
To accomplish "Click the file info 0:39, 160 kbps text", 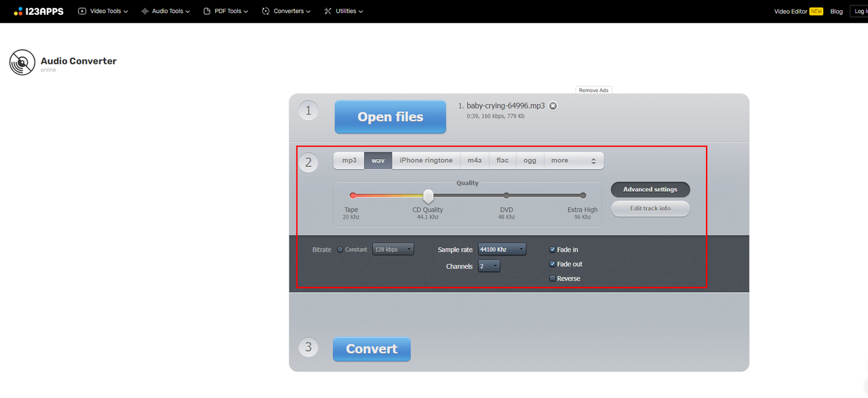I will (x=496, y=117).
